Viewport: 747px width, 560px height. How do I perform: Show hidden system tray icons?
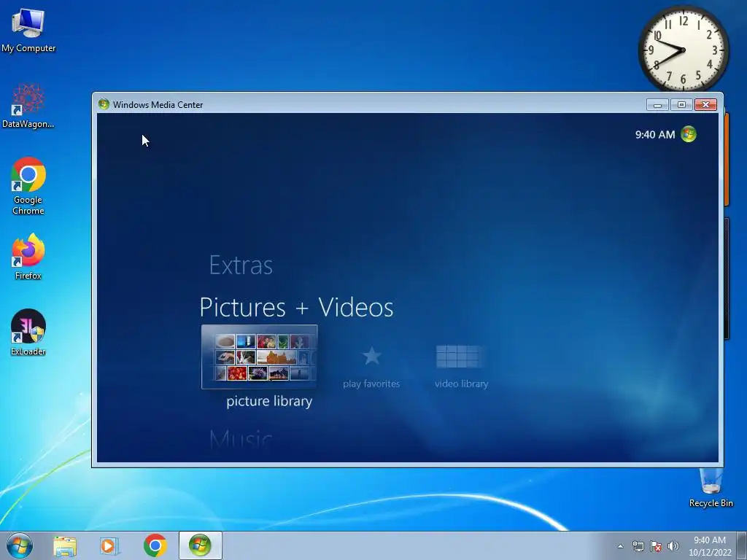click(x=620, y=546)
